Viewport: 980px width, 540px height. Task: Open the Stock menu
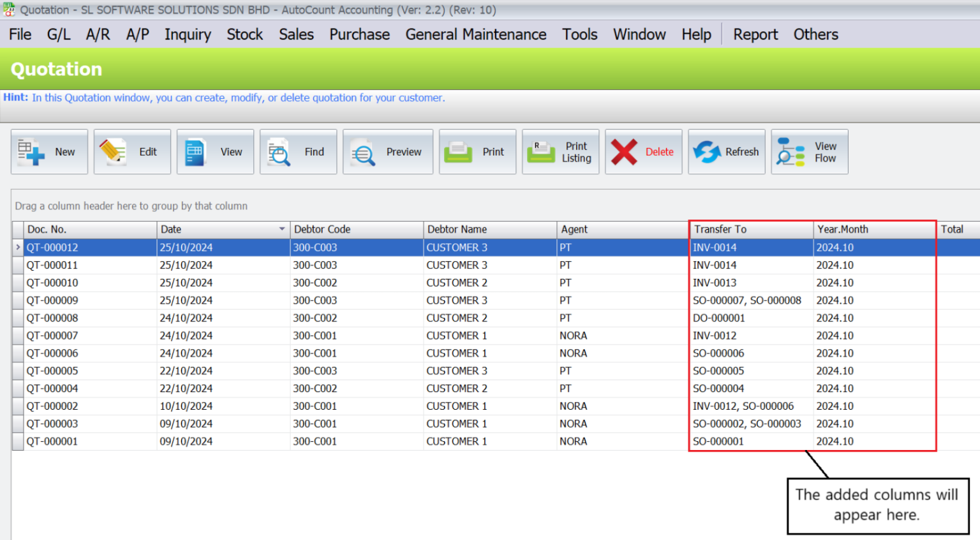[x=245, y=34]
